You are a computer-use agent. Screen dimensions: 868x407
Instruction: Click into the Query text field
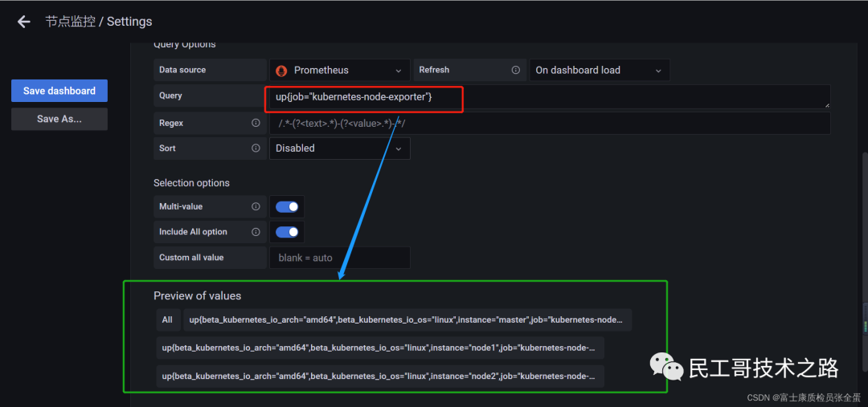[x=550, y=97]
